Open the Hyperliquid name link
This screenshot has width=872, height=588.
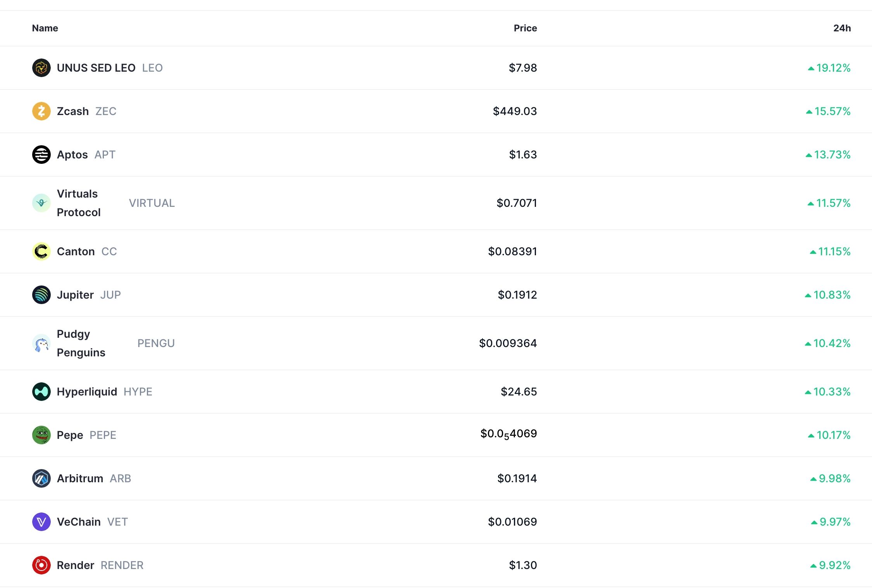click(x=87, y=392)
